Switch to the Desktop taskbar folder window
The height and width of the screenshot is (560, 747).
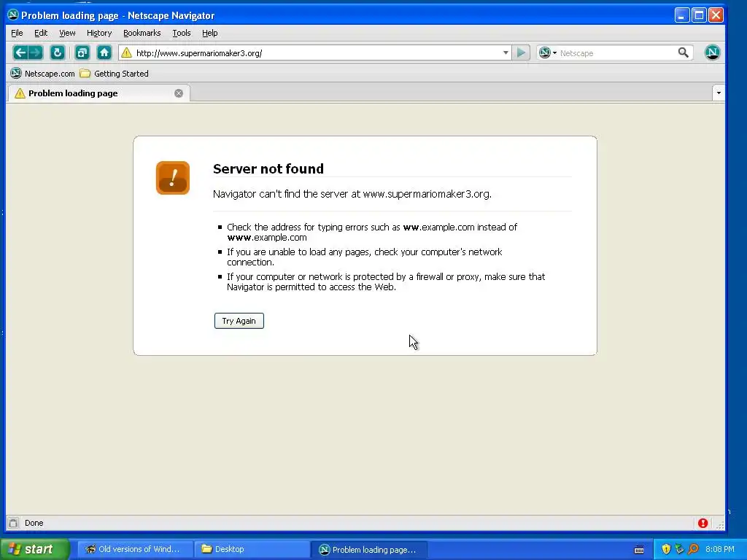point(252,549)
